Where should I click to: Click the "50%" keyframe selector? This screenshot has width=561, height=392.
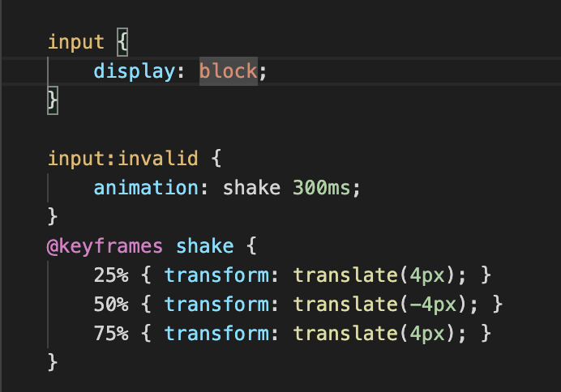111,305
